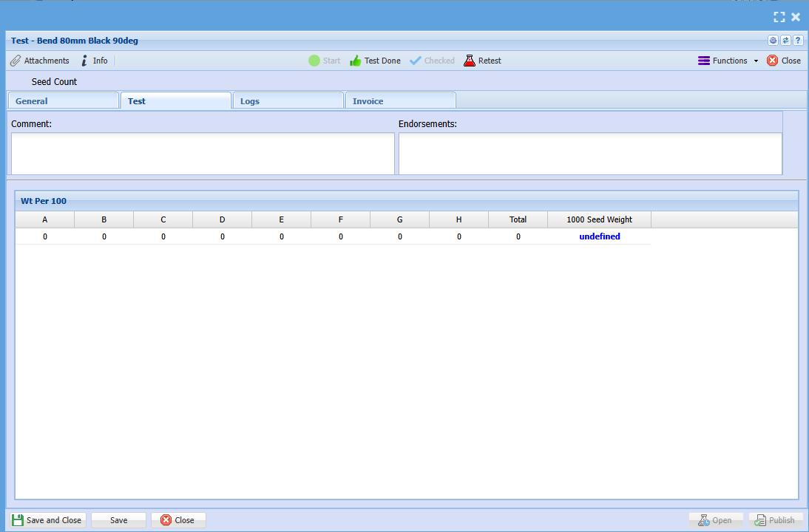Click the refresh arrows icon in header
This screenshot has height=532, width=809.
[785, 41]
